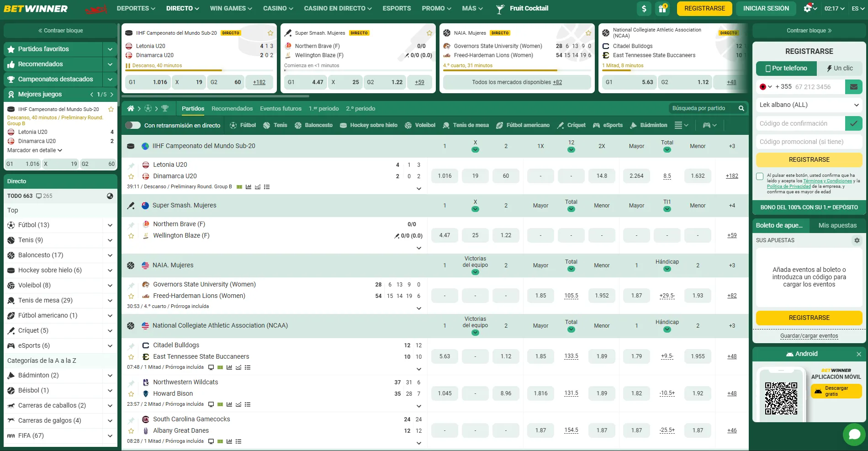Expand Partidos favoritos section

click(x=110, y=49)
